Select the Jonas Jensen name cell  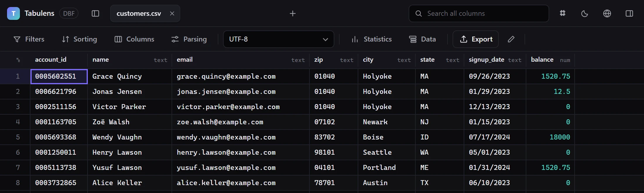(x=130, y=92)
